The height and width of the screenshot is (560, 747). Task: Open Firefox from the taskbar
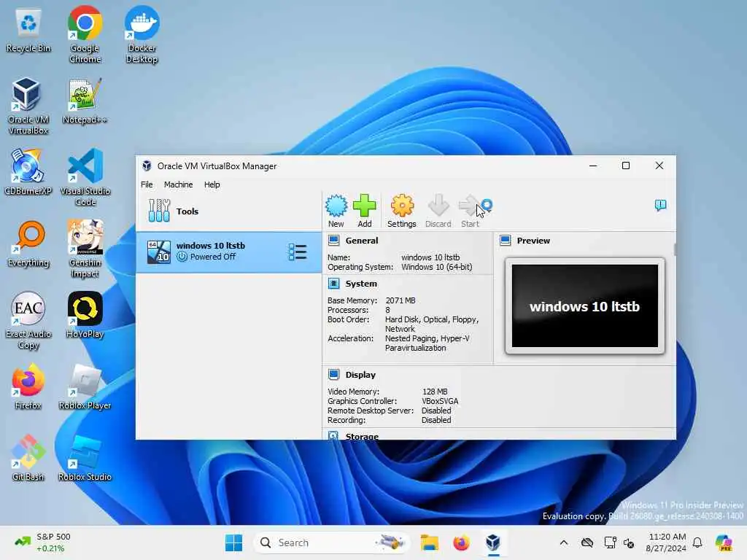[461, 542]
